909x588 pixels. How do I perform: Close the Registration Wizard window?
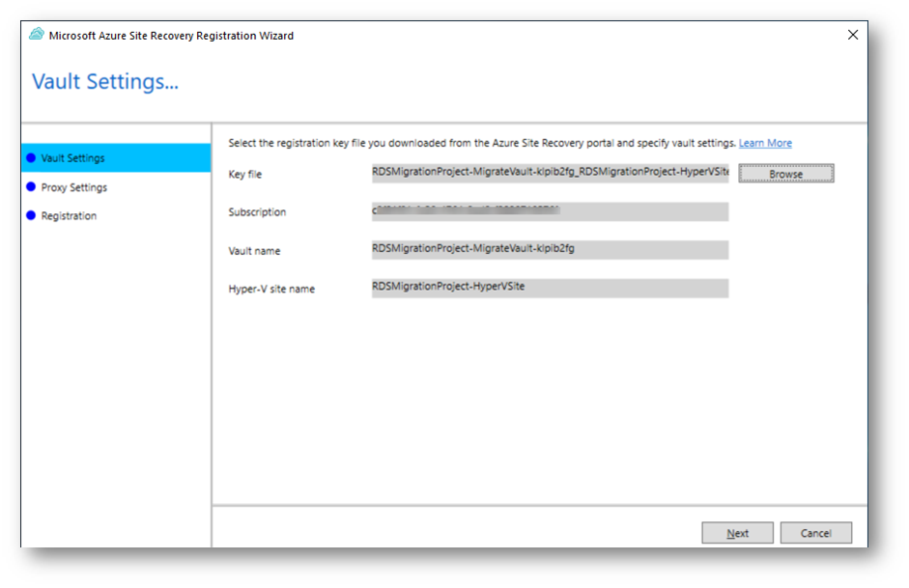(852, 35)
